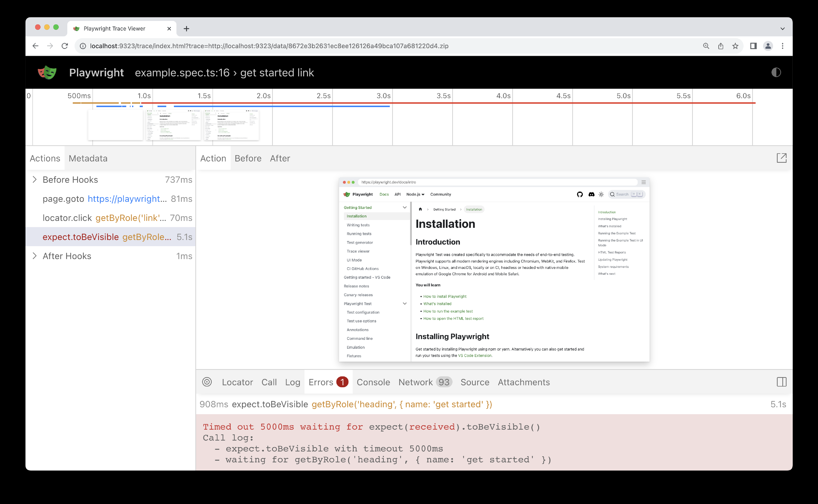The image size is (818, 504).
Task: Select the Actions tab
Action: [45, 158]
